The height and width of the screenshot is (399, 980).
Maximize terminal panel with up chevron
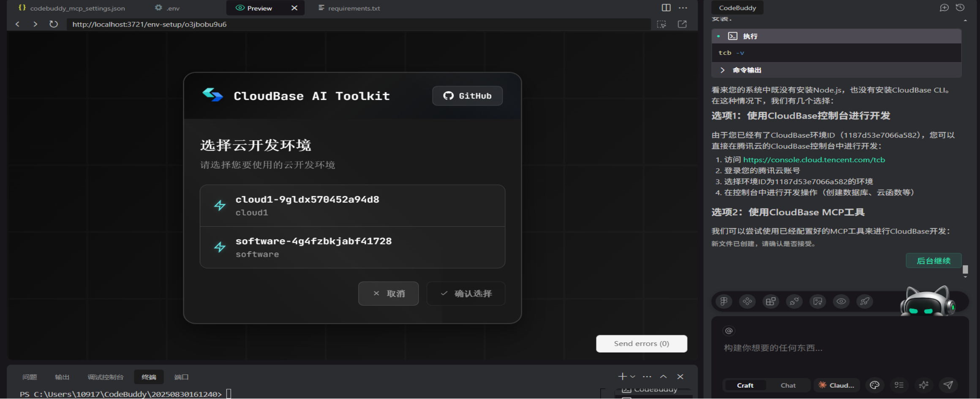664,376
